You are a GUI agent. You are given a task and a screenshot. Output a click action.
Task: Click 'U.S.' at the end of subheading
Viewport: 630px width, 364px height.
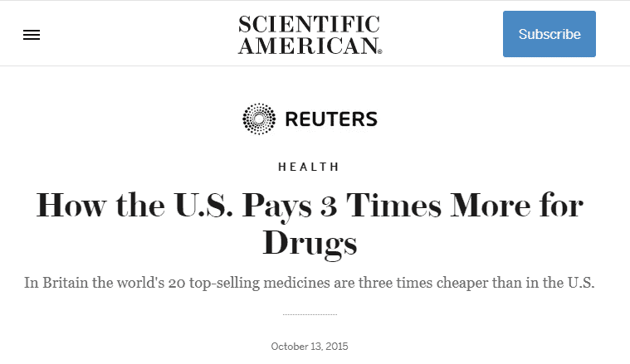[x=581, y=283]
